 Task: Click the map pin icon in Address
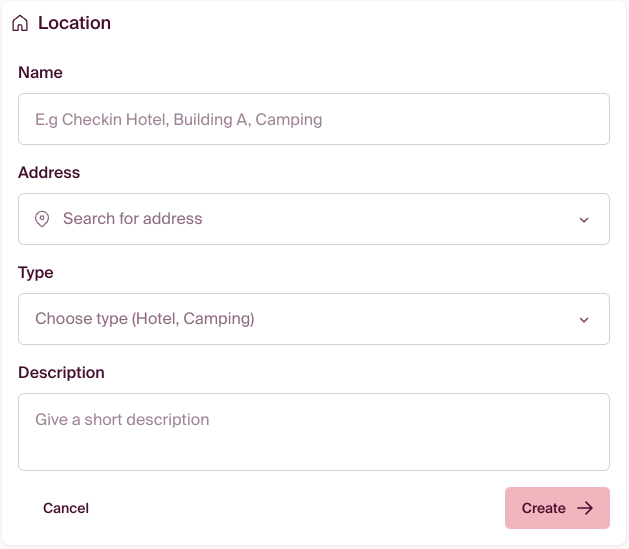click(42, 219)
